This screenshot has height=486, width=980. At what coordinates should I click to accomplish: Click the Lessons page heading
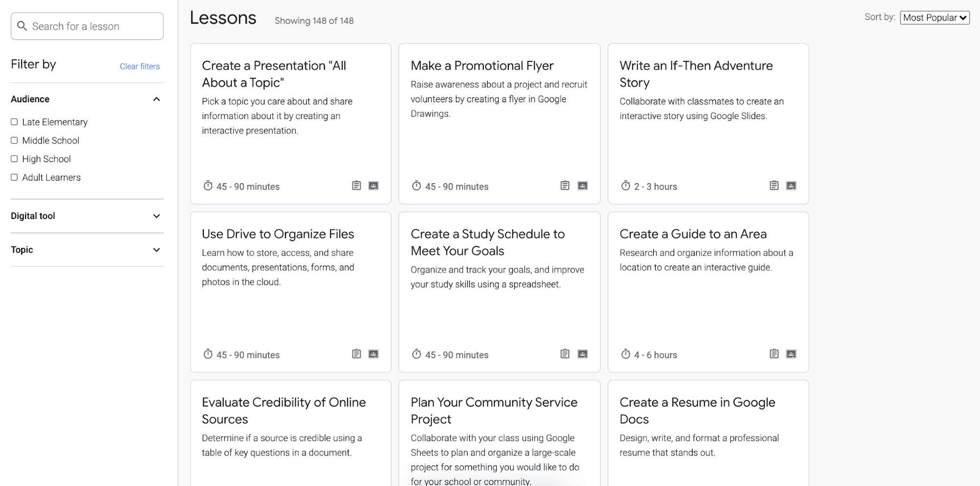[223, 18]
